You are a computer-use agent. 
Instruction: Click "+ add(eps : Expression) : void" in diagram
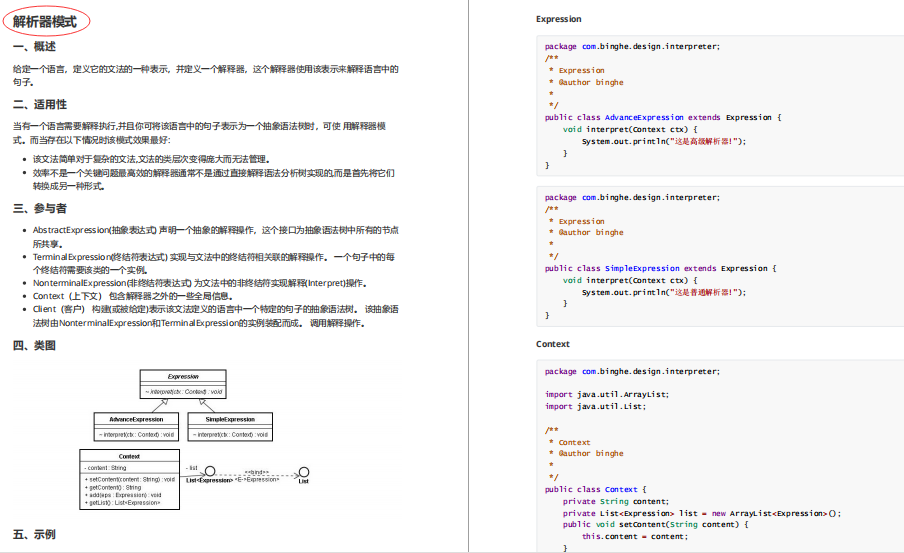pos(123,495)
